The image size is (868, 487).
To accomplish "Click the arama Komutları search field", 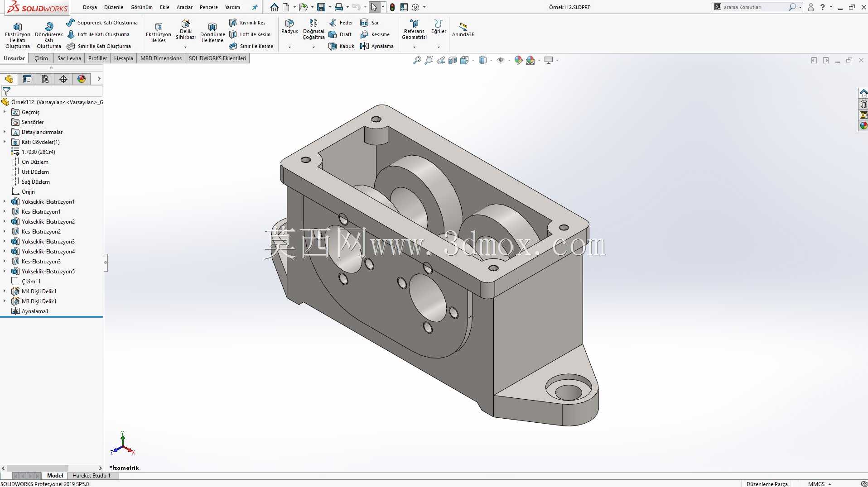I will [752, 7].
